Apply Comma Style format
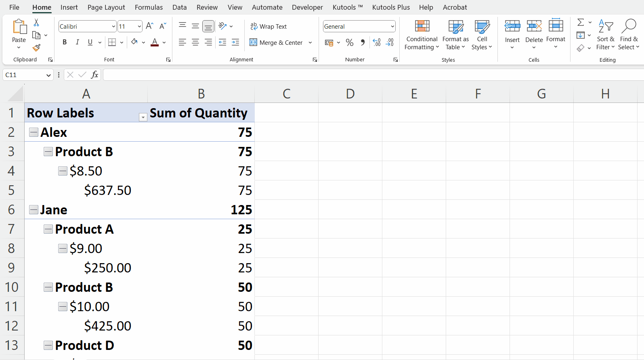This screenshot has height=360, width=644. coord(363,42)
